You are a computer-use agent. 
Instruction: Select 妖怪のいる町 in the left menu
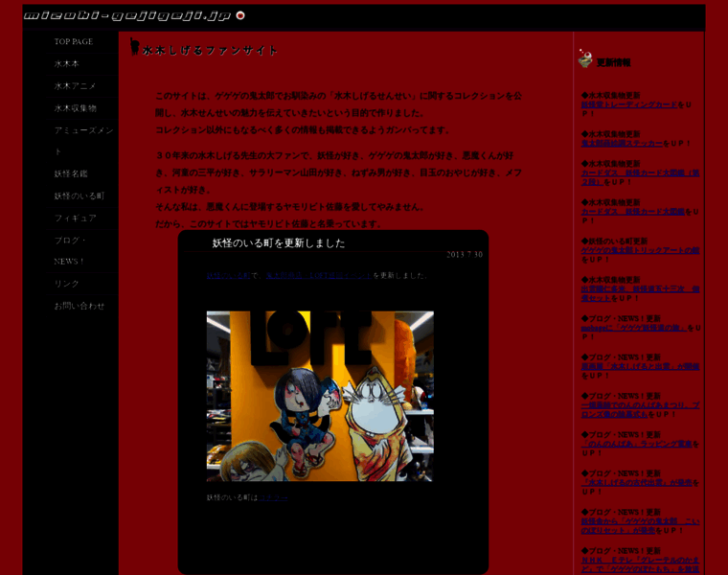point(79,196)
